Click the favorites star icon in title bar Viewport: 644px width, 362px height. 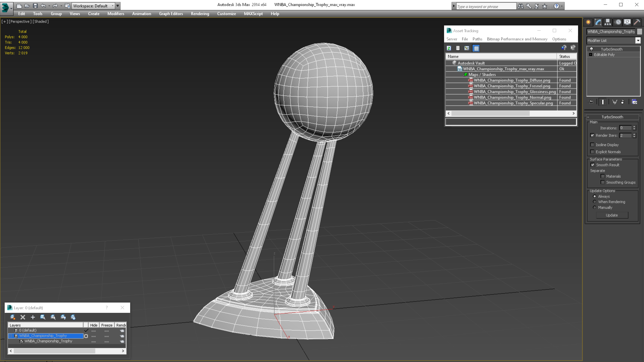[x=545, y=6]
